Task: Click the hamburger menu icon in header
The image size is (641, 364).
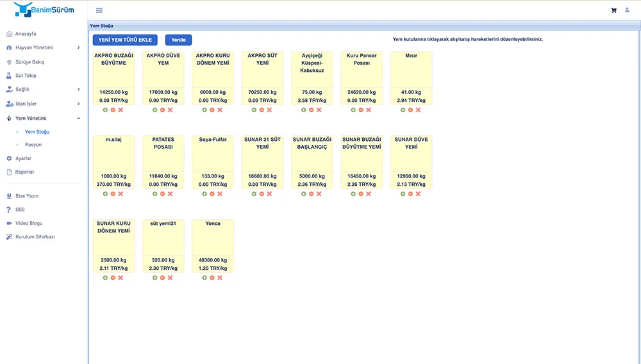Action: coord(99,10)
